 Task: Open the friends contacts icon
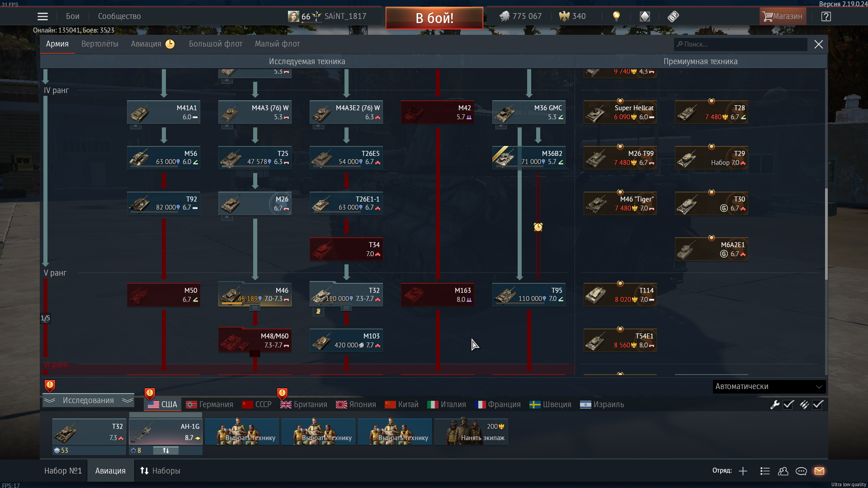(x=783, y=471)
